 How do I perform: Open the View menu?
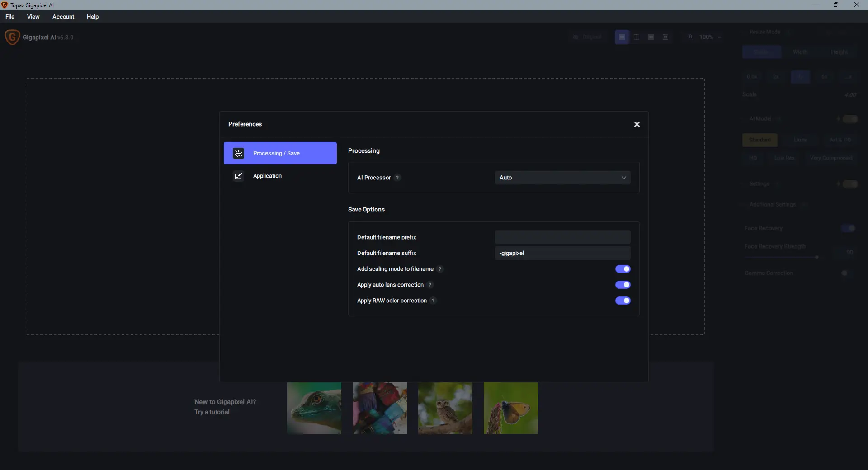click(33, 17)
